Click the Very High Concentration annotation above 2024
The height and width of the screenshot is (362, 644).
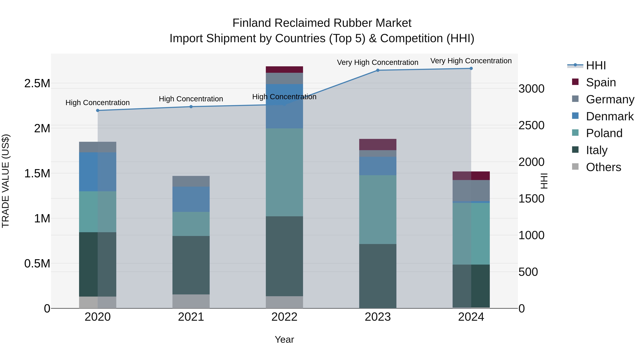[471, 61]
